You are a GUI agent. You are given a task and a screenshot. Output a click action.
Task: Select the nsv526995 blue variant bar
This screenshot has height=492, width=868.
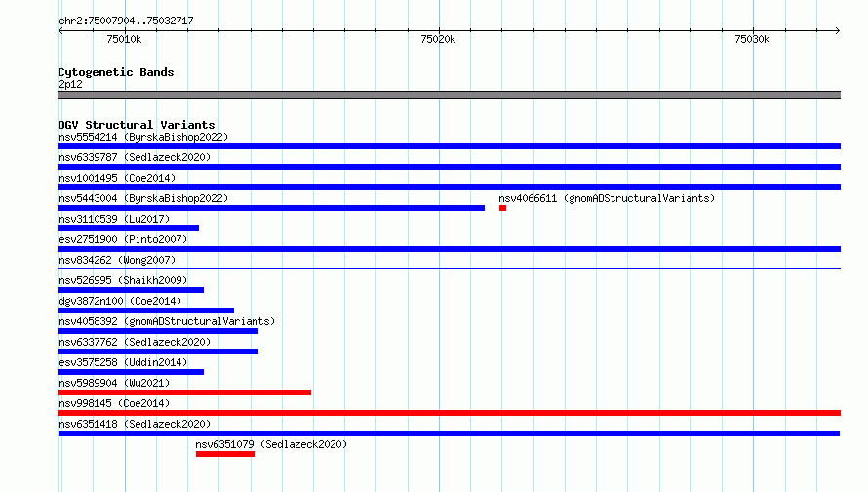point(131,290)
